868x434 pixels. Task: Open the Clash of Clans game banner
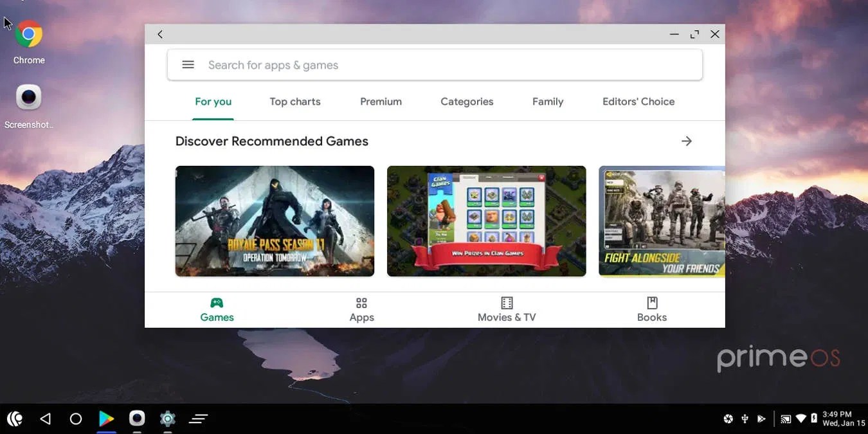[486, 221]
